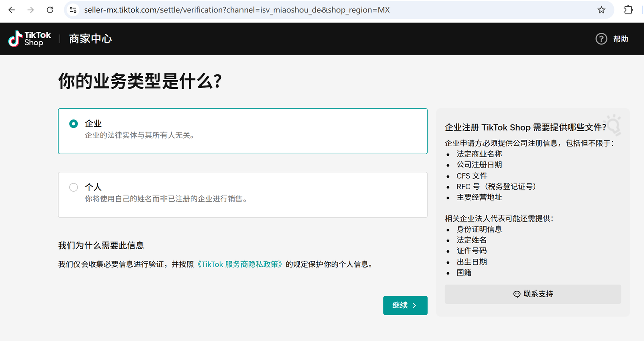This screenshot has height=341, width=644.
Task: Select the 个人 radio button
Action: click(x=74, y=187)
